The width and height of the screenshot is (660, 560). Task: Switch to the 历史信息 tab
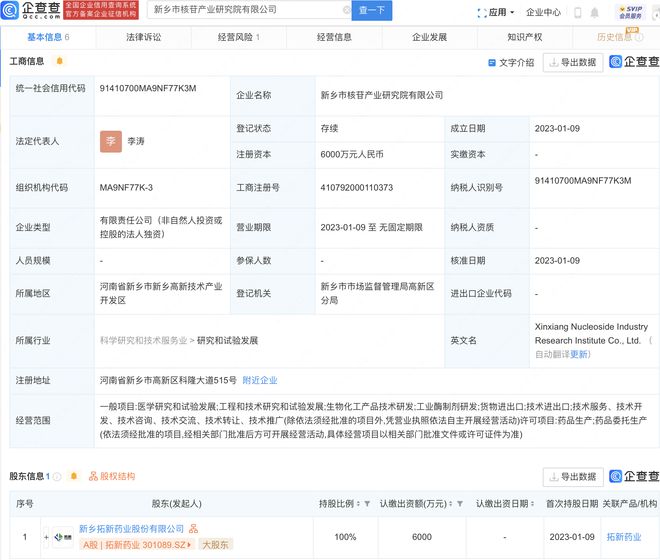[614, 37]
